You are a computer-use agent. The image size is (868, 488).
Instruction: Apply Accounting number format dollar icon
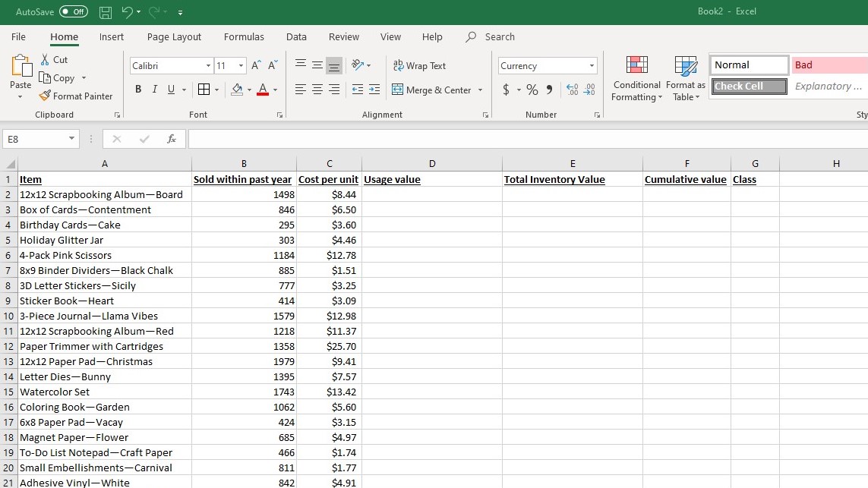506,89
